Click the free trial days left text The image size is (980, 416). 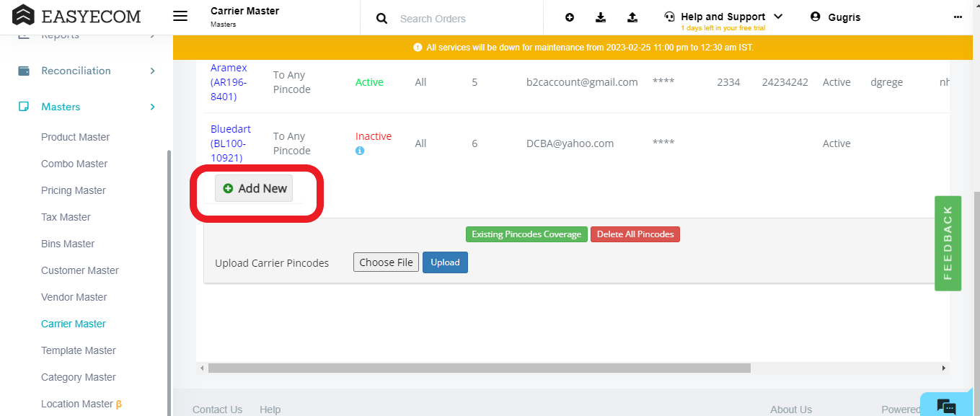[x=723, y=28]
